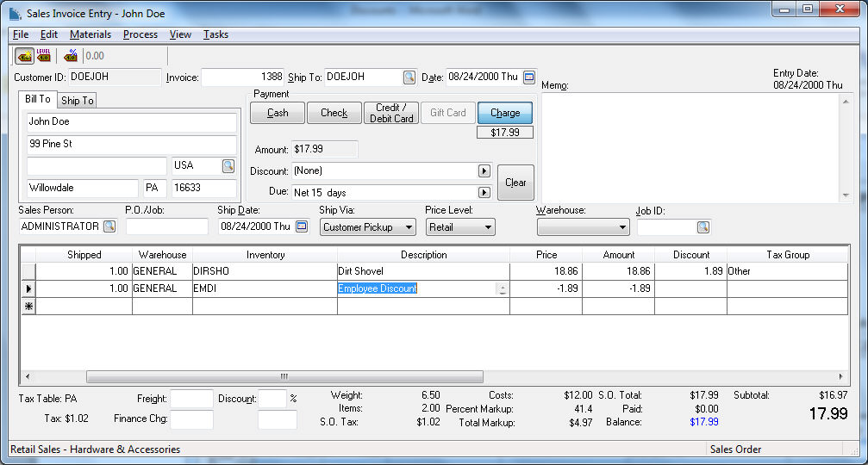Click the blue Balance value $17.99
The width and height of the screenshot is (868, 465).
(x=703, y=422)
